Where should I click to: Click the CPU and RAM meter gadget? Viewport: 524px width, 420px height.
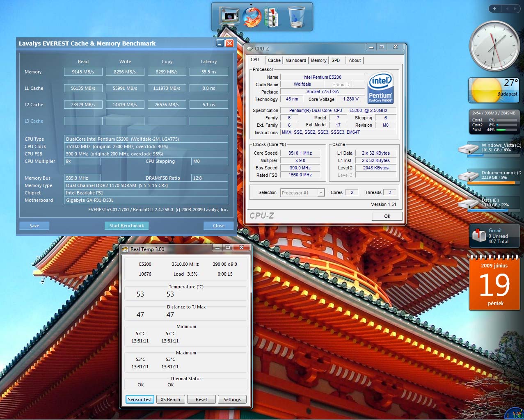point(494,121)
